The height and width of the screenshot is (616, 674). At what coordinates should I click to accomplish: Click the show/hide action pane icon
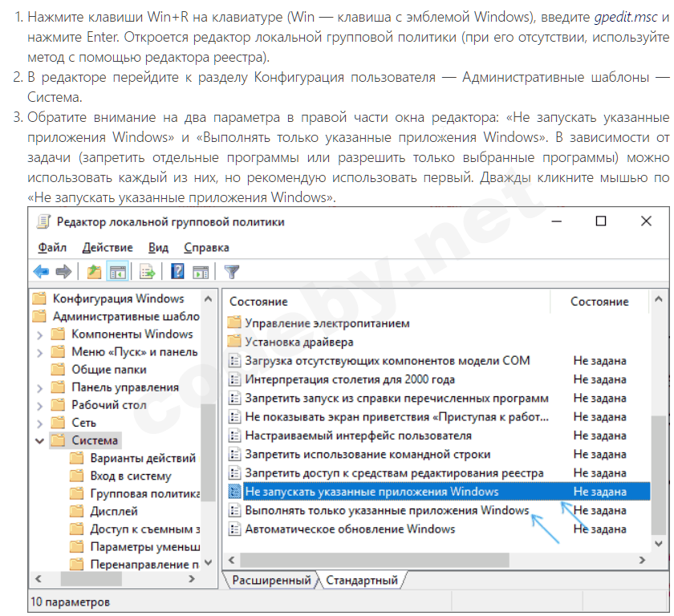[x=200, y=272]
